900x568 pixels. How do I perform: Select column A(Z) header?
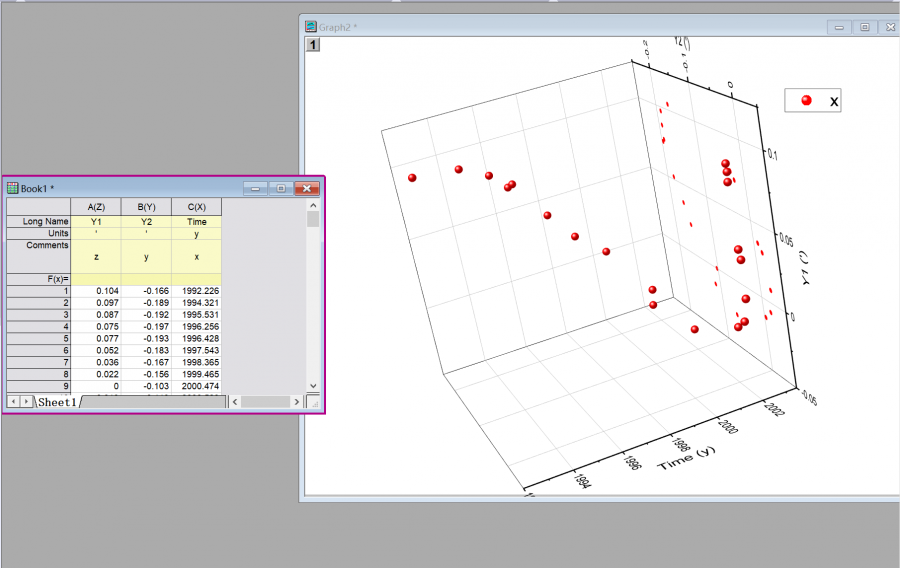pyautogui.click(x=96, y=207)
